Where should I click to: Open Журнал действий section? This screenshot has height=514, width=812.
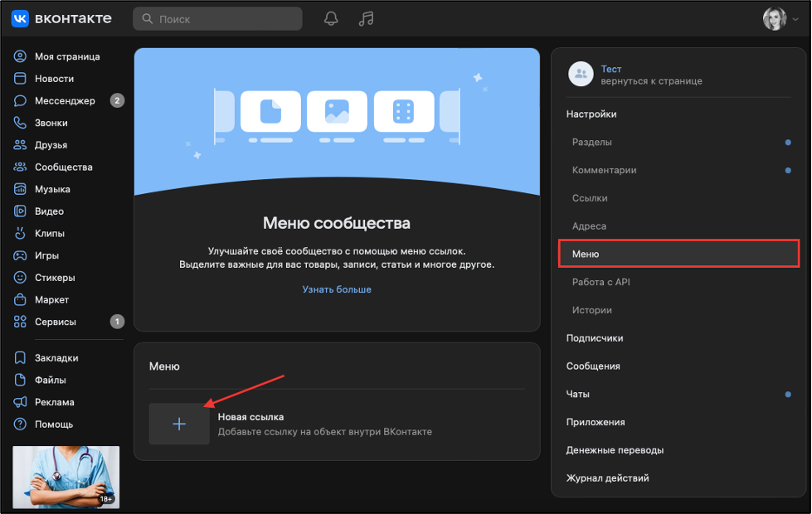pos(607,478)
